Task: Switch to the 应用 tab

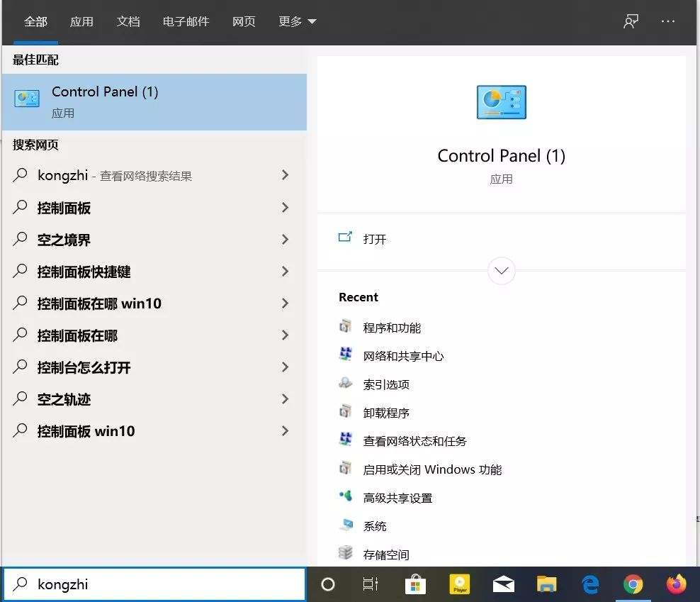Action: pyautogui.click(x=81, y=21)
